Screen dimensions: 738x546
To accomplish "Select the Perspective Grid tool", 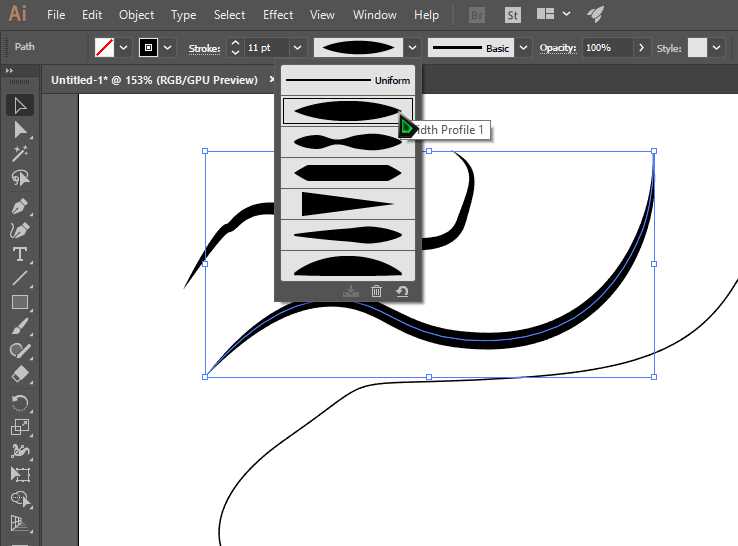I will point(20,523).
